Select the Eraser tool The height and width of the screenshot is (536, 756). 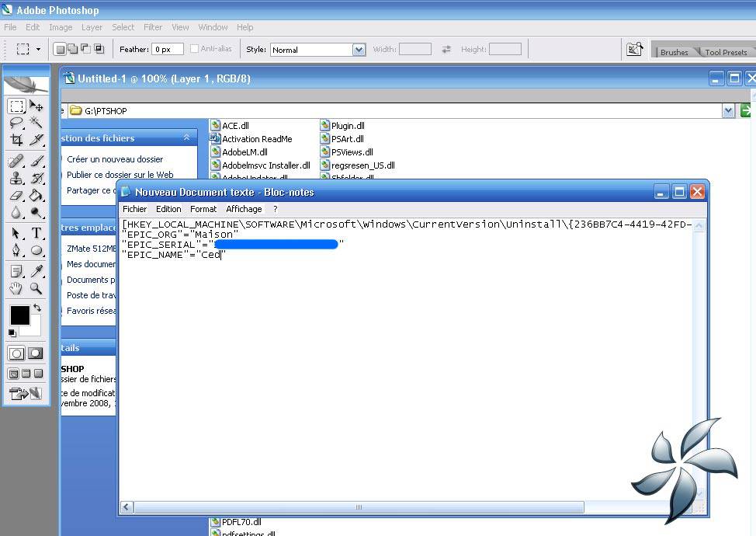click(x=16, y=196)
